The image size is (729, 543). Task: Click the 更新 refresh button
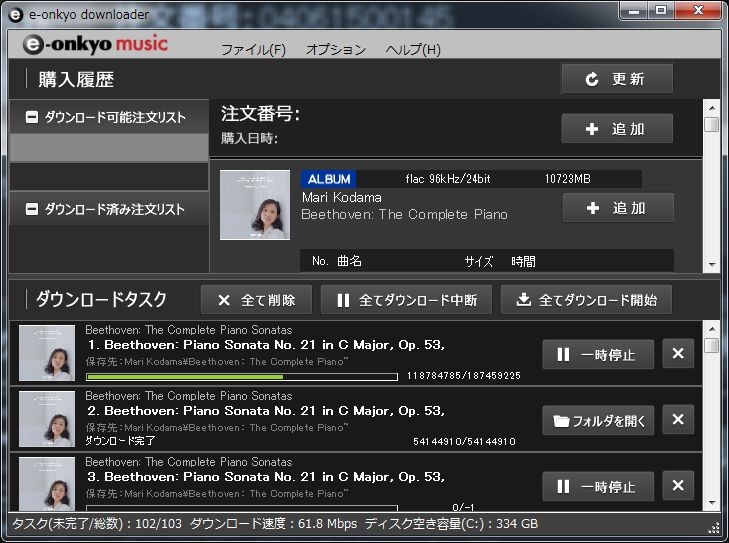[x=617, y=79]
